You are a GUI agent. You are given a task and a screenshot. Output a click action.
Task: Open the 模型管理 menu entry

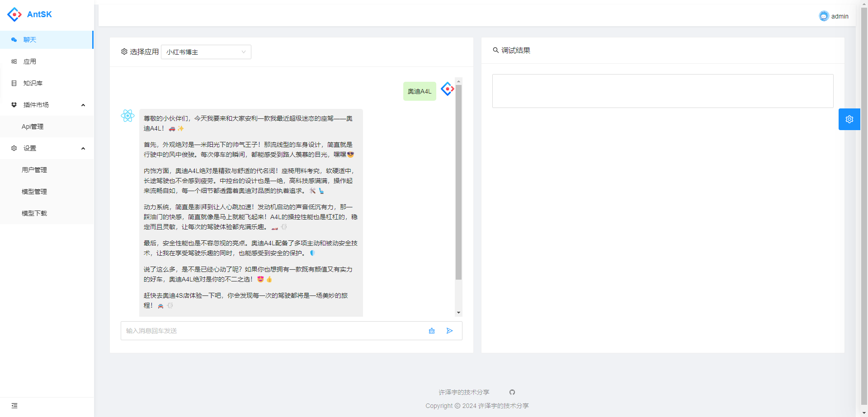(x=34, y=192)
